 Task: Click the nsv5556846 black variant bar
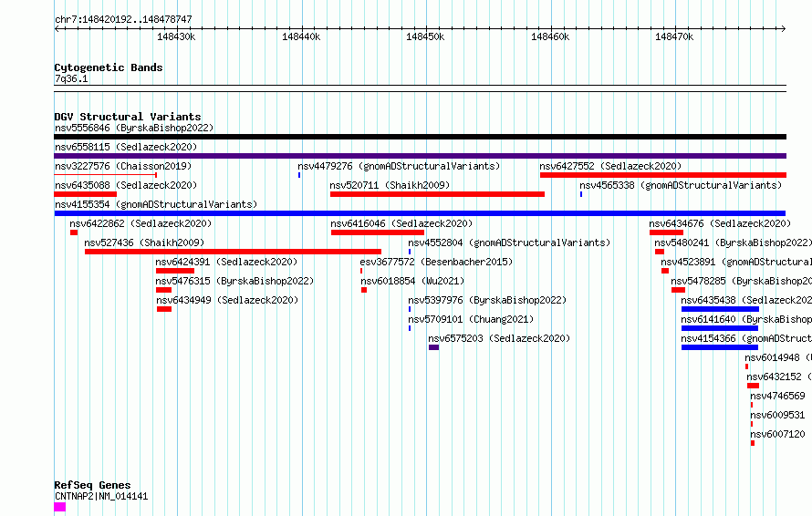pos(420,137)
